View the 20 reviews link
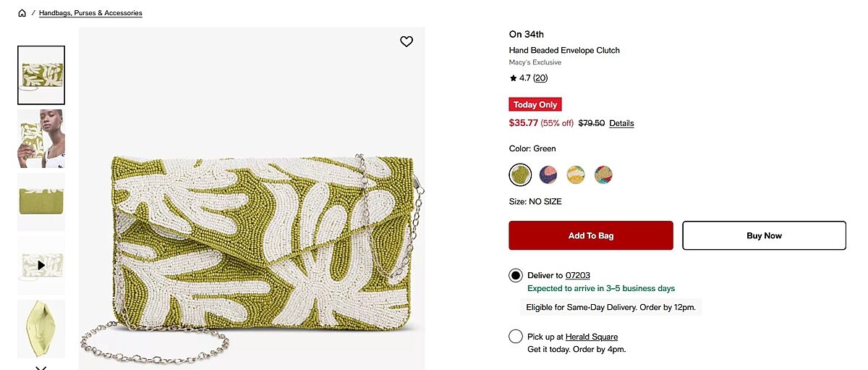868x370 pixels. [x=540, y=78]
